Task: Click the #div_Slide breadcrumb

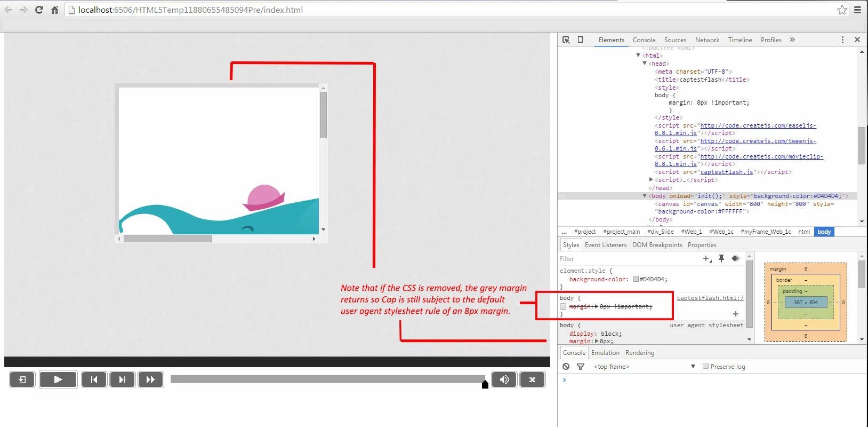Action: click(661, 232)
